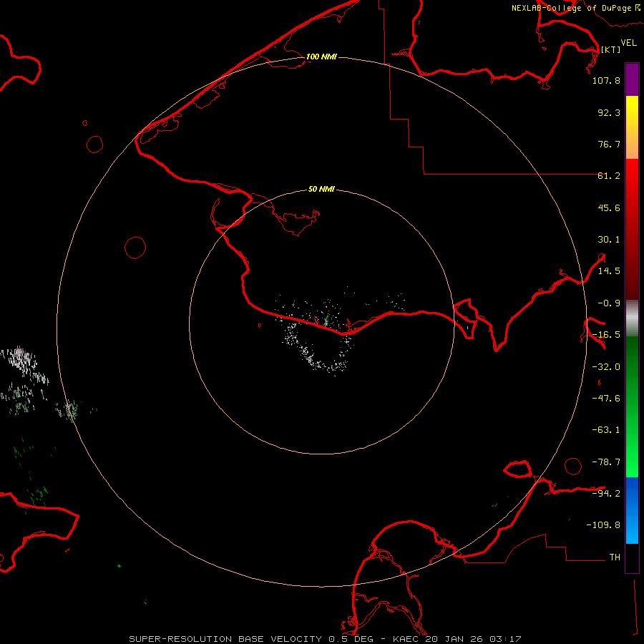Click the [KT] units label
The height and width of the screenshot is (644, 644).
pyautogui.click(x=610, y=49)
